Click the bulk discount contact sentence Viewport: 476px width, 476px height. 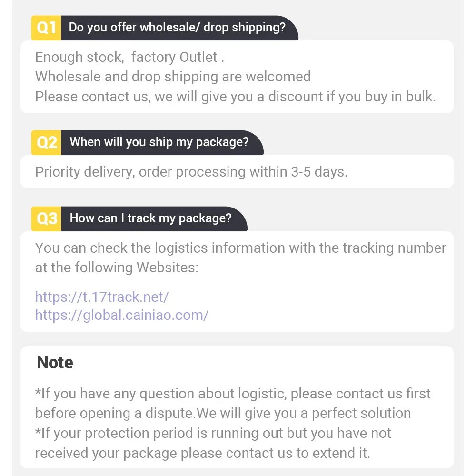point(236,97)
